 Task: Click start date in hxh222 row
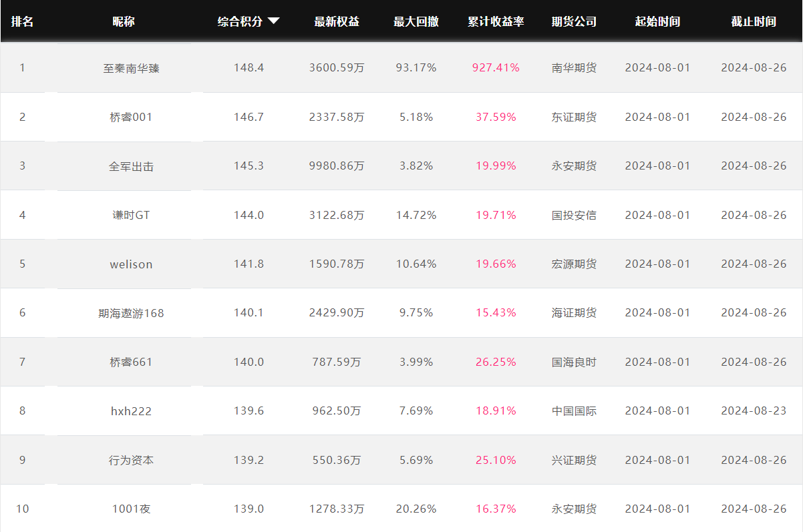[657, 411]
